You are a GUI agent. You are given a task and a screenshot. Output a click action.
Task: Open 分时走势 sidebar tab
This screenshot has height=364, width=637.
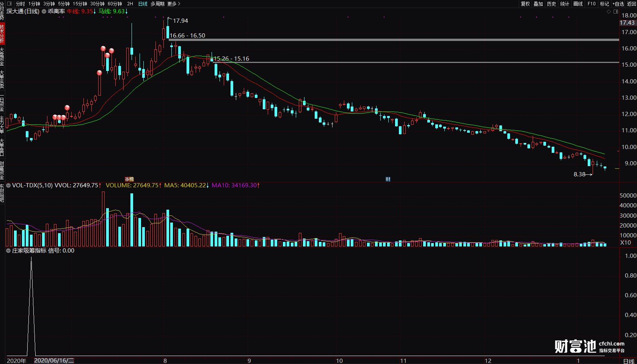click(x=2, y=11)
